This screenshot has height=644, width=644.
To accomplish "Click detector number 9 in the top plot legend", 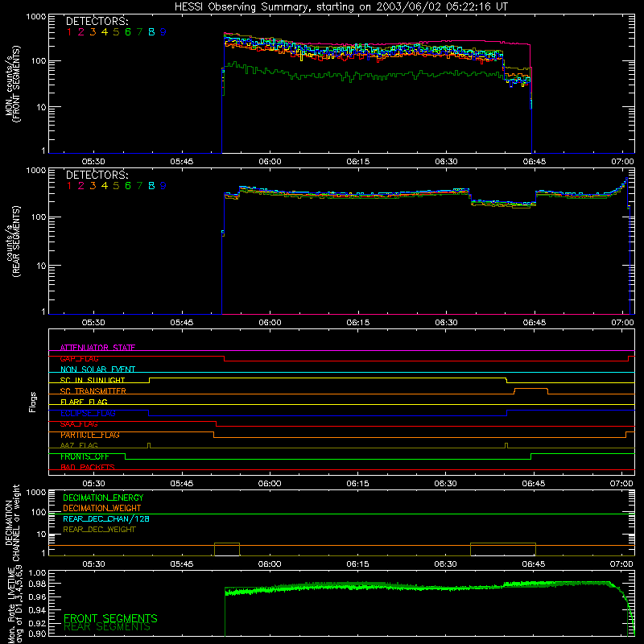I will tap(163, 32).
